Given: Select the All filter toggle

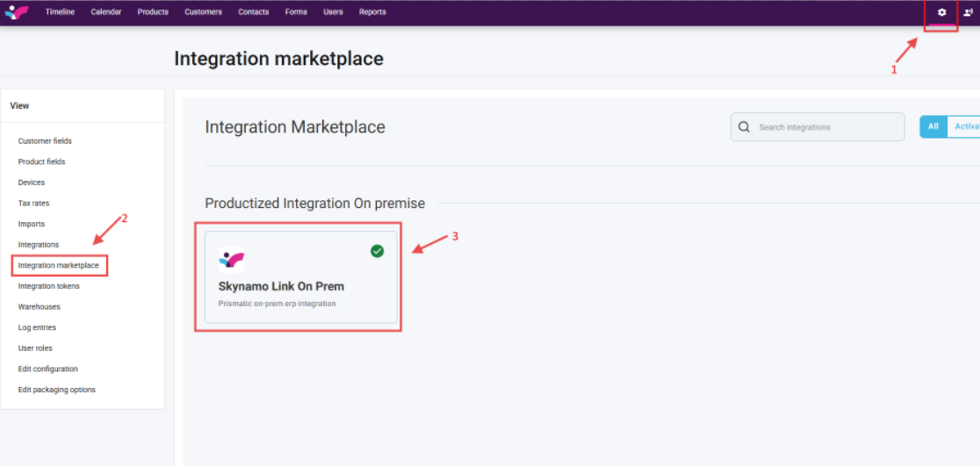Looking at the screenshot, I should [933, 126].
